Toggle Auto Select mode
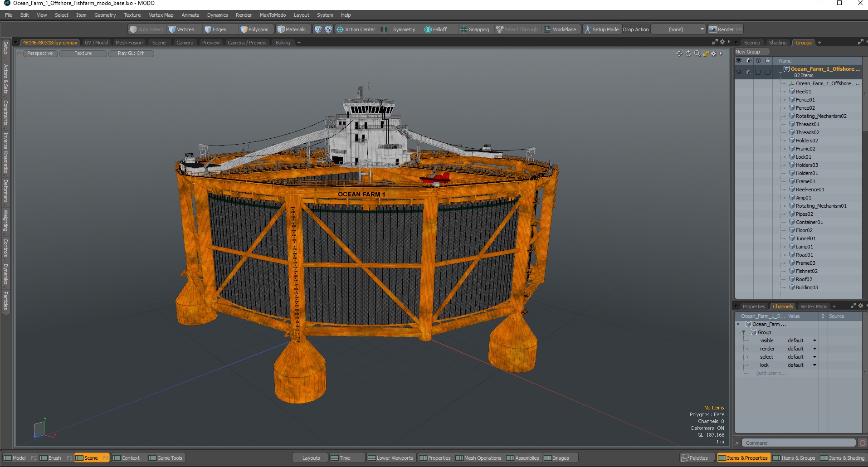 click(x=146, y=29)
